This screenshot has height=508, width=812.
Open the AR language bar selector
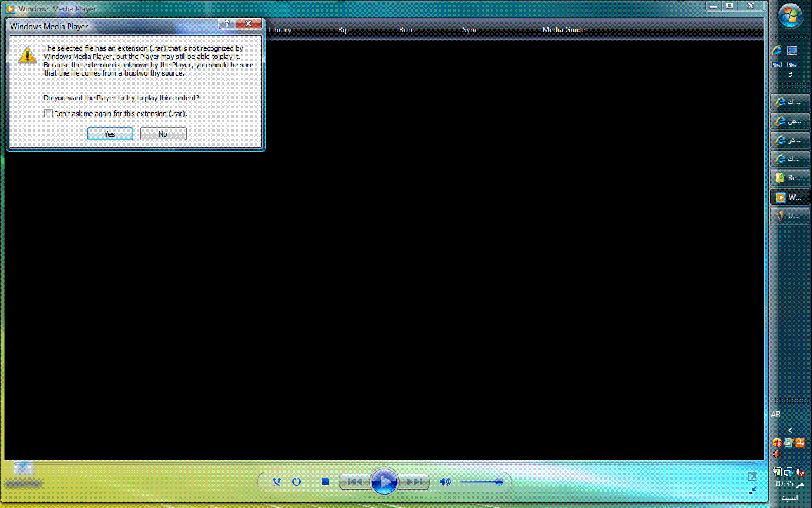[776, 415]
